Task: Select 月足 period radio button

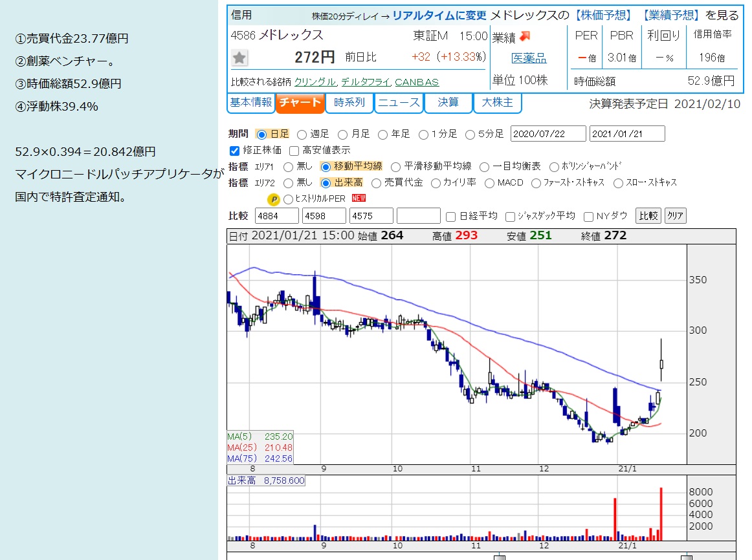Action: point(342,135)
